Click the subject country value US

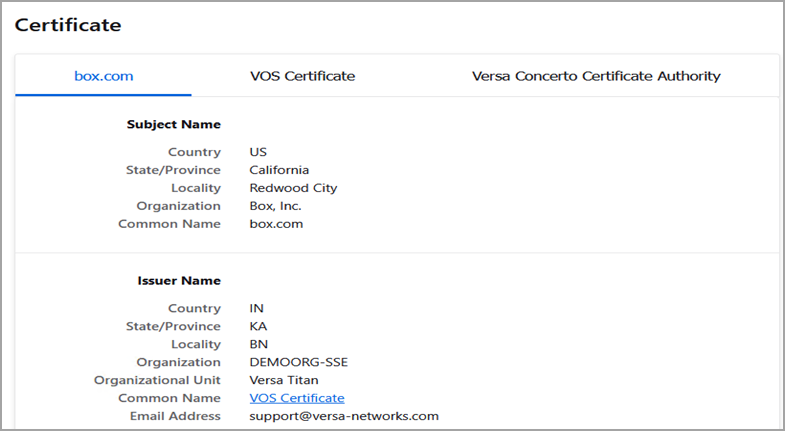pyautogui.click(x=258, y=152)
